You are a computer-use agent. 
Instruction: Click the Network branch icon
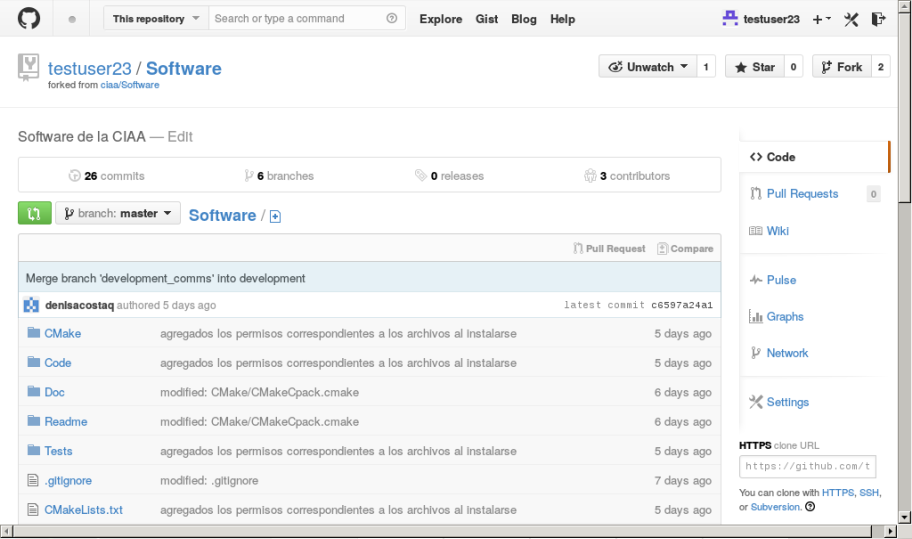click(x=756, y=353)
